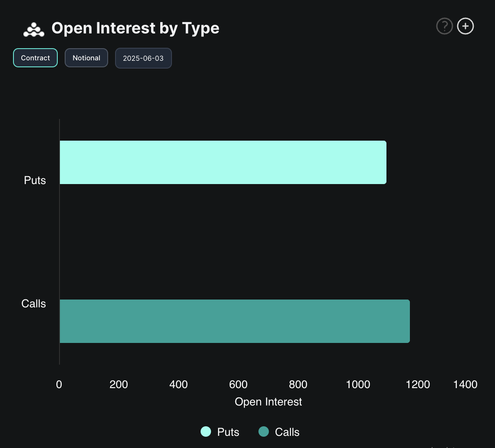The image size is (495, 448).
Task: Open the question mark help icon
Action: 444,26
